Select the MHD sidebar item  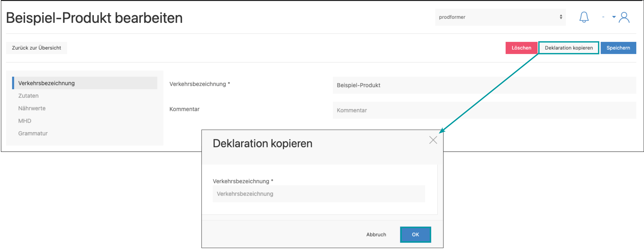pyautogui.click(x=25, y=121)
